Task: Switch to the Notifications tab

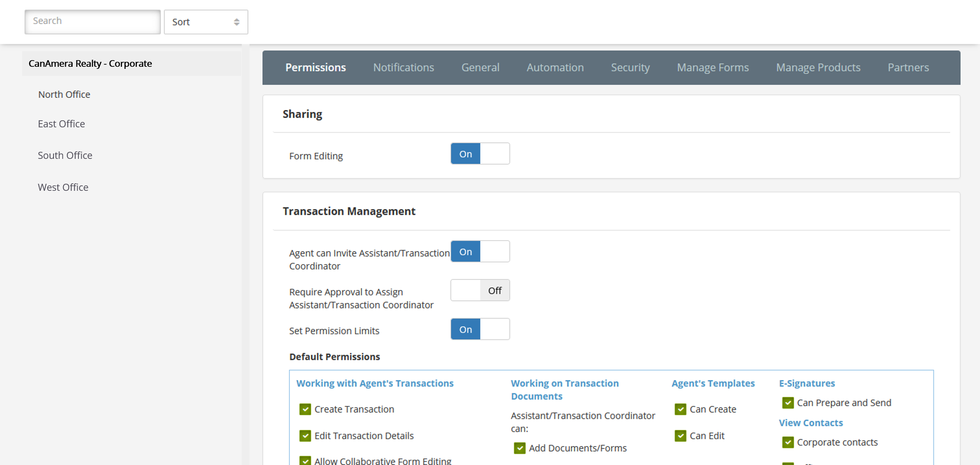Action: click(x=403, y=67)
